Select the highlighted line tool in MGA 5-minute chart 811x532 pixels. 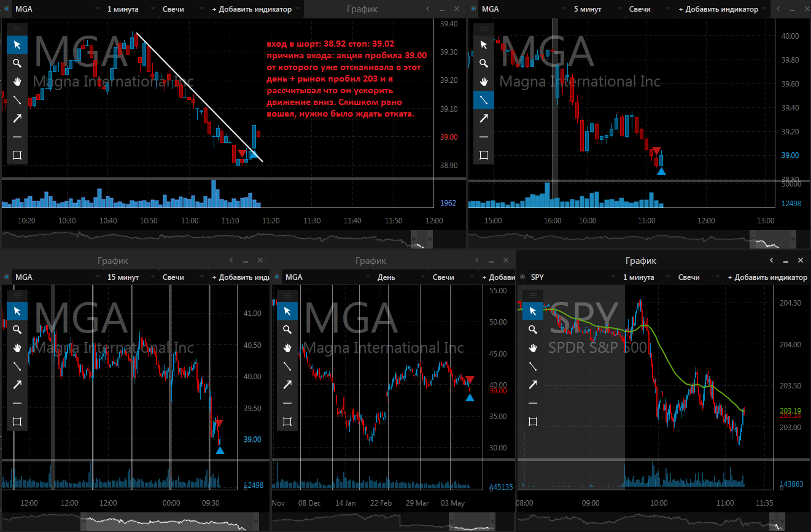(x=484, y=99)
